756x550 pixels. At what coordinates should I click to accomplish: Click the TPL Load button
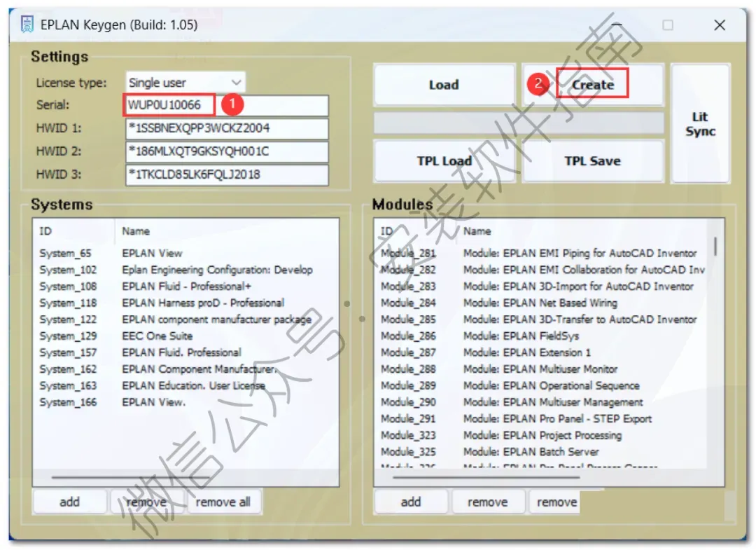444,161
